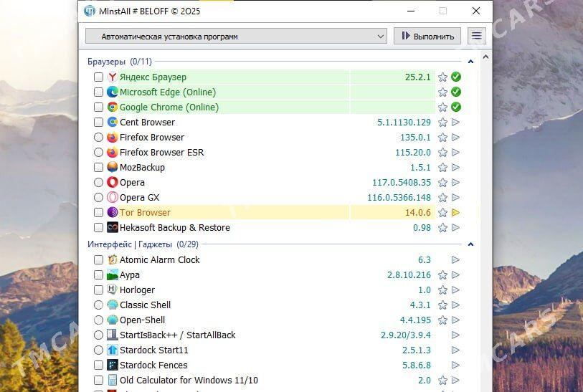Select the Google Chrome (Online) row text

click(x=169, y=107)
